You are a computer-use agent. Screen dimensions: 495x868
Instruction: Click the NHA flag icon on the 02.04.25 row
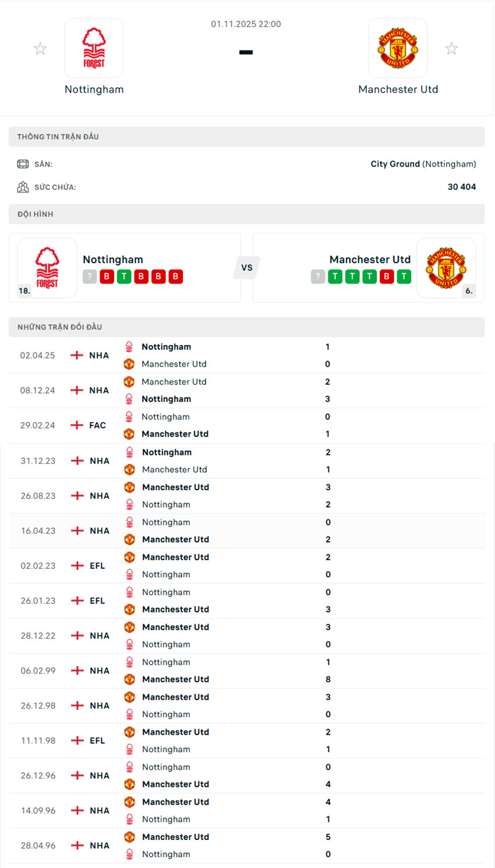[76, 355]
